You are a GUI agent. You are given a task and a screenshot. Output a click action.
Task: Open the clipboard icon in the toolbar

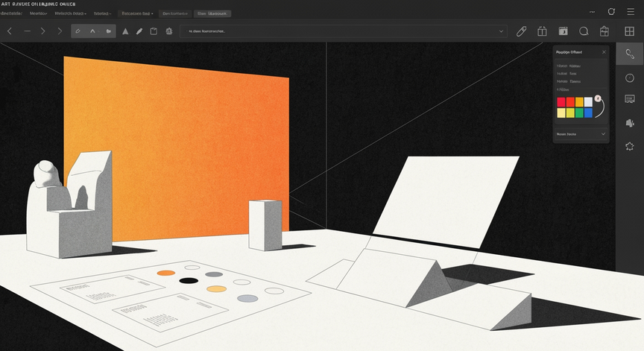(x=154, y=31)
